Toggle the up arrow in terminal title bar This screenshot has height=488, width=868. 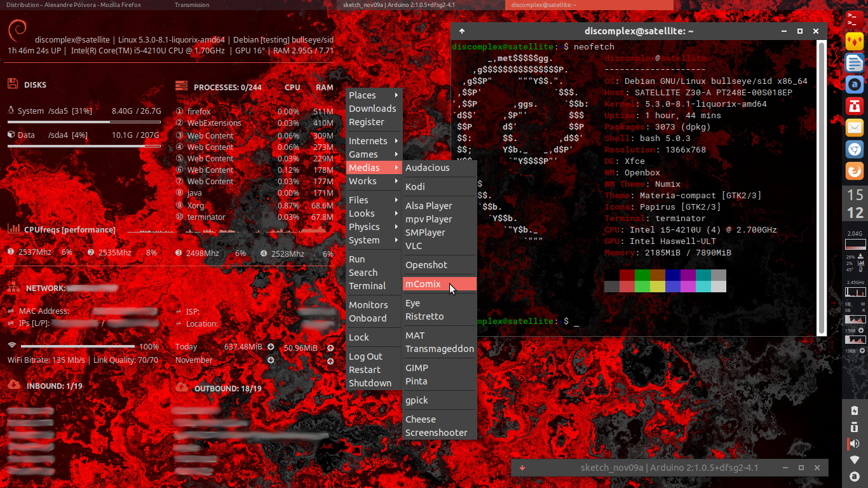(462, 31)
